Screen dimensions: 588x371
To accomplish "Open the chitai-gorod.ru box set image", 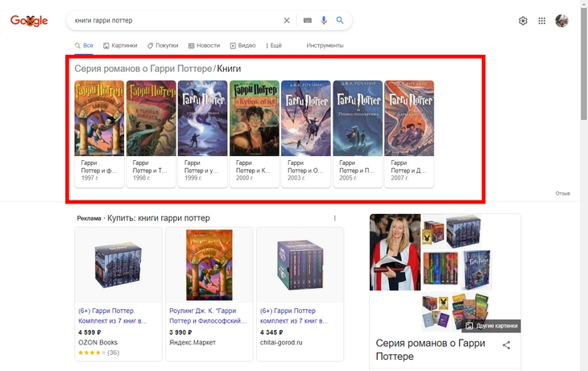I will pos(300,266).
